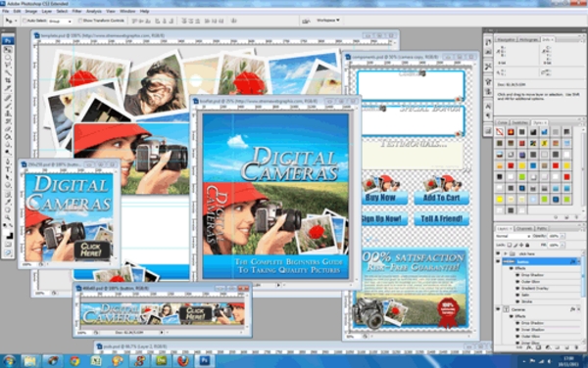Select the Eyedropper tool
The width and height of the screenshot is (588, 368).
8,202
